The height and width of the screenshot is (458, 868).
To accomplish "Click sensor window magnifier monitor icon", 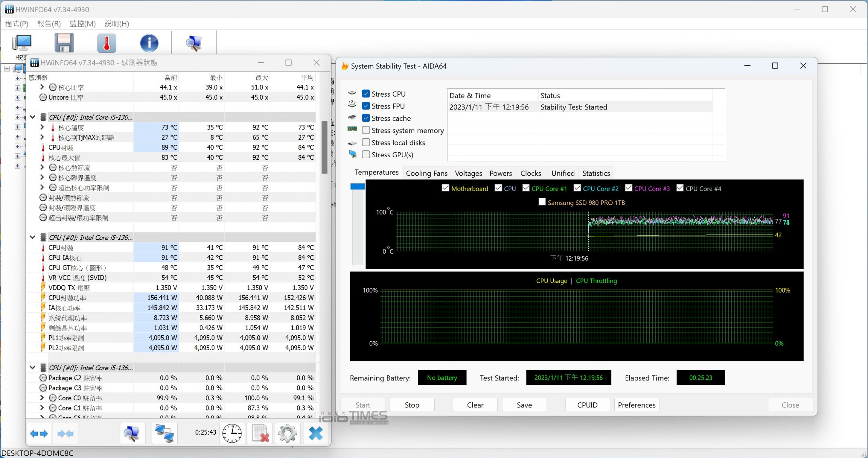I will (x=132, y=433).
